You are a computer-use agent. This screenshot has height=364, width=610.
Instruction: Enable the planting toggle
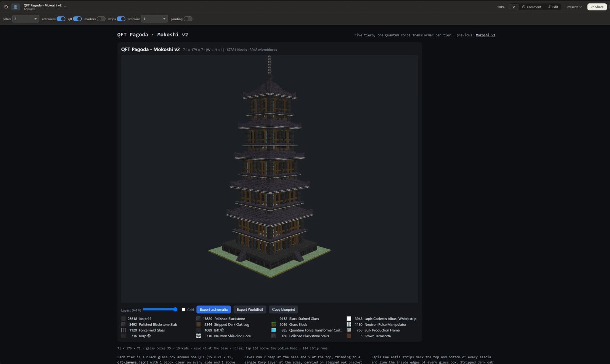coord(188,19)
